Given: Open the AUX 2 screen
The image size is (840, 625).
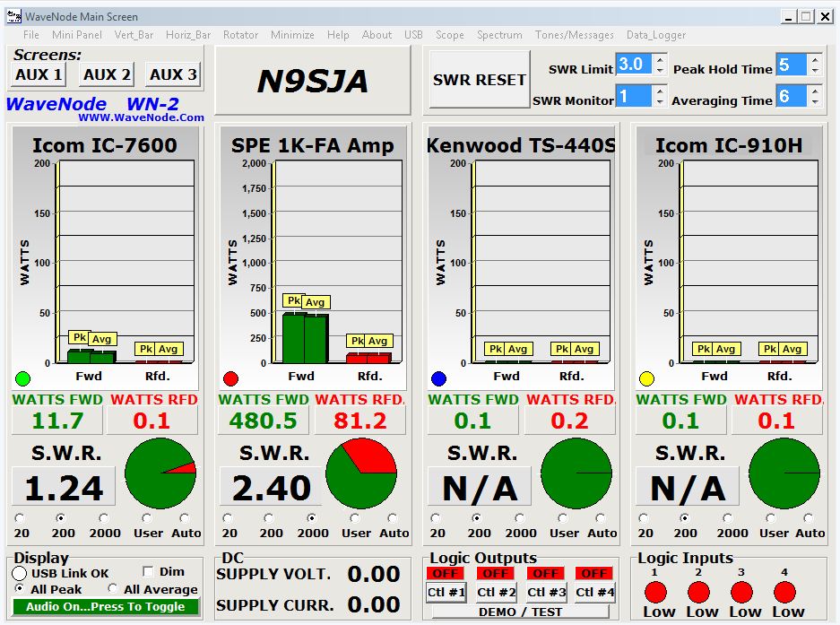Looking at the screenshot, I should tap(107, 74).
